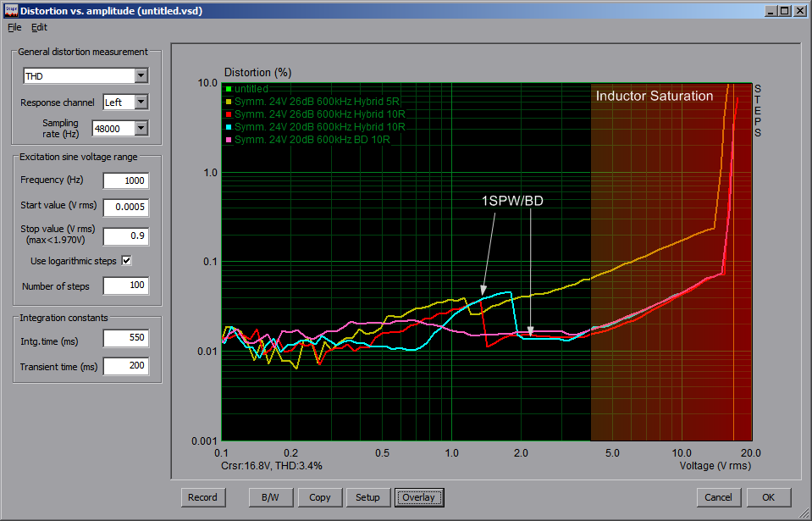Click the Frequency (Hz) input field
Image resolution: width=812 pixels, height=521 pixels.
coord(125,180)
